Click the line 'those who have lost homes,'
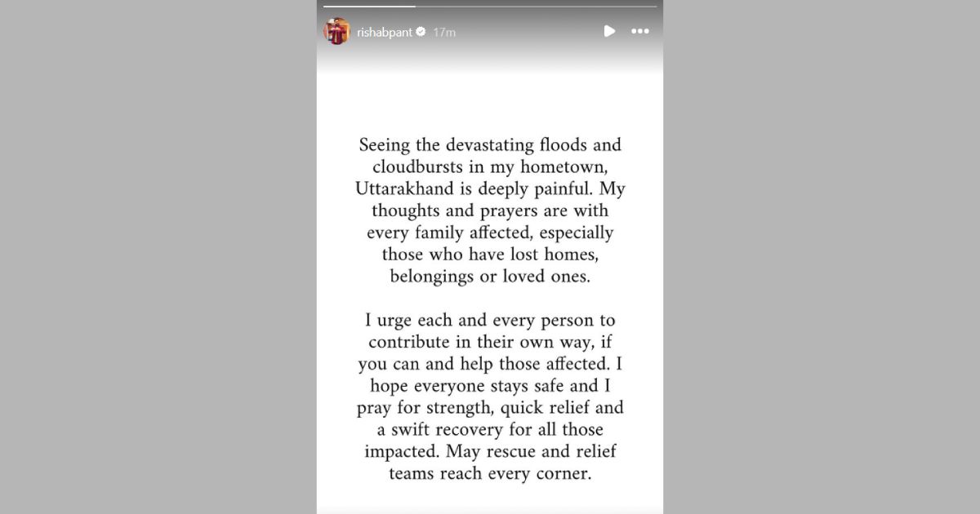This screenshot has width=980, height=514. tap(490, 255)
